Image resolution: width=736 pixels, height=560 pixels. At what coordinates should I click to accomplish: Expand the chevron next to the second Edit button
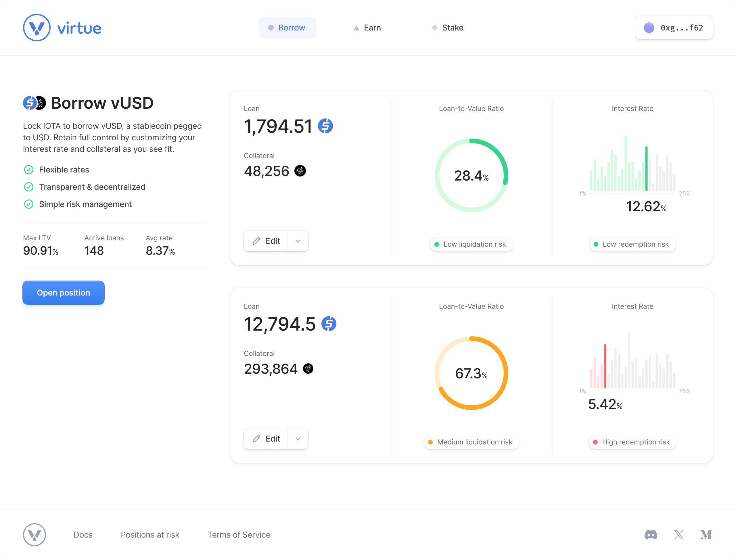point(298,439)
